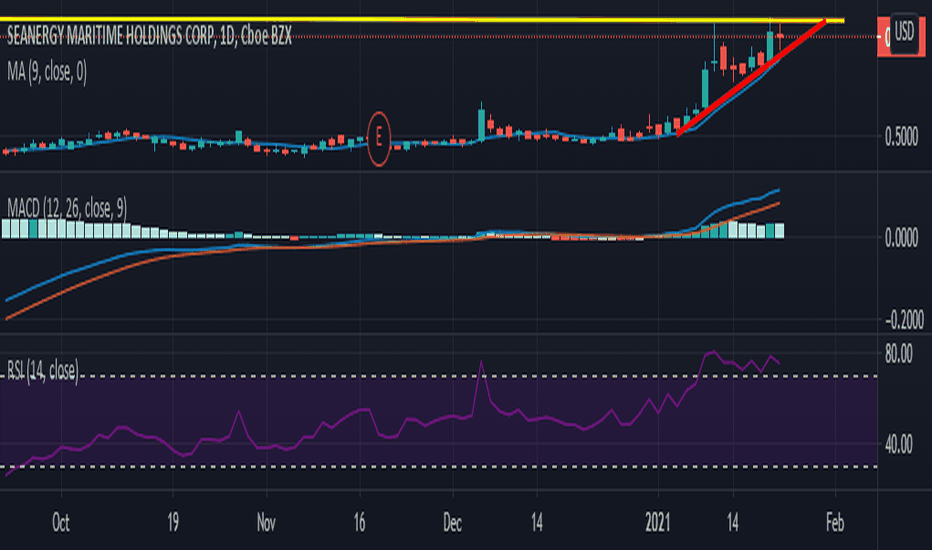Click the Nov date label
The width and height of the screenshot is (932, 550).
tap(266, 523)
